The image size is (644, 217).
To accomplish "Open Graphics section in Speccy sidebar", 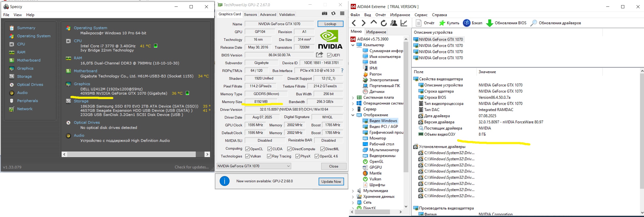I will pyautogui.click(x=25, y=68).
